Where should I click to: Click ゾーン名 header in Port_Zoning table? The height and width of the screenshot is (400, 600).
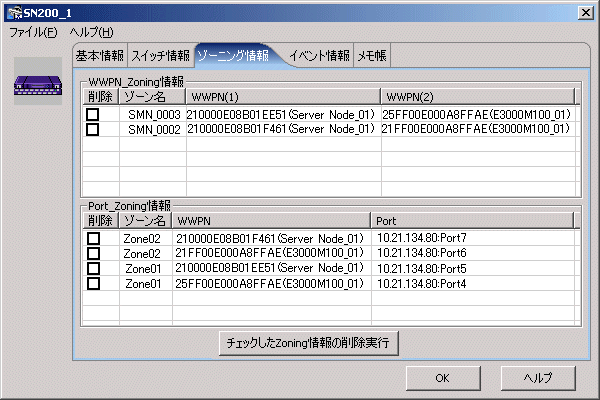click(x=145, y=220)
